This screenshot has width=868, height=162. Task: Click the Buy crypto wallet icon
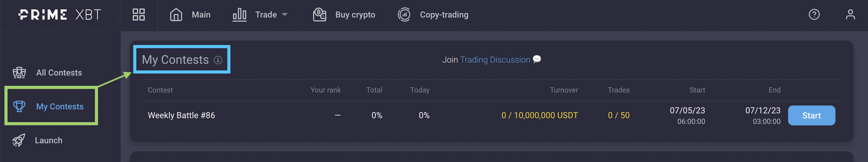pyautogui.click(x=319, y=15)
